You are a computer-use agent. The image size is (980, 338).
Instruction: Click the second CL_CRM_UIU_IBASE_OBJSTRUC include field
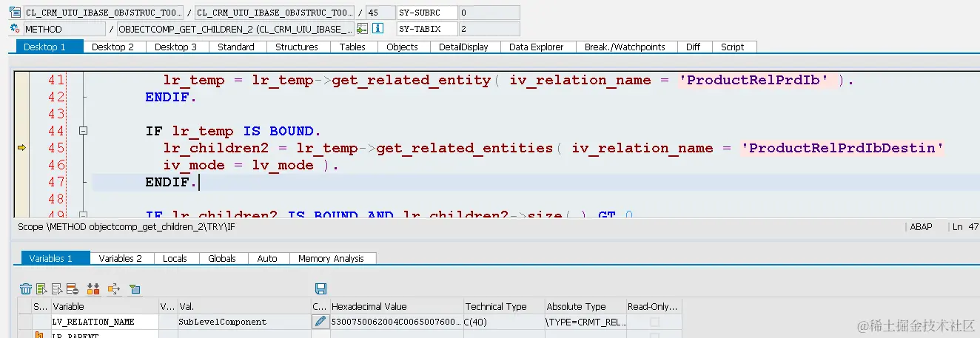tap(275, 13)
